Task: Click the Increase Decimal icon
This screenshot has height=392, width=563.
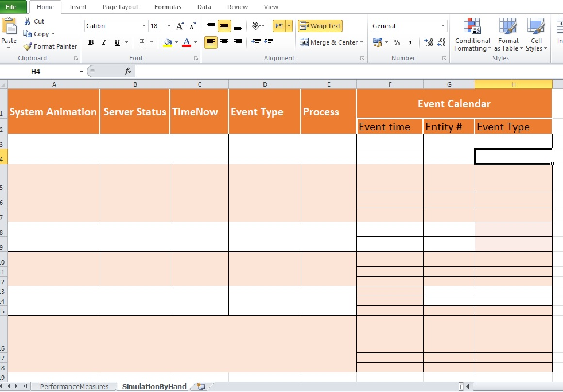Action: [x=428, y=42]
